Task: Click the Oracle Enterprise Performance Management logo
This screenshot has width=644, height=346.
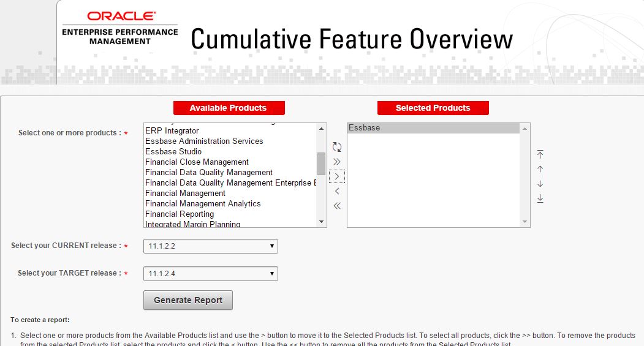Action: click(x=120, y=28)
